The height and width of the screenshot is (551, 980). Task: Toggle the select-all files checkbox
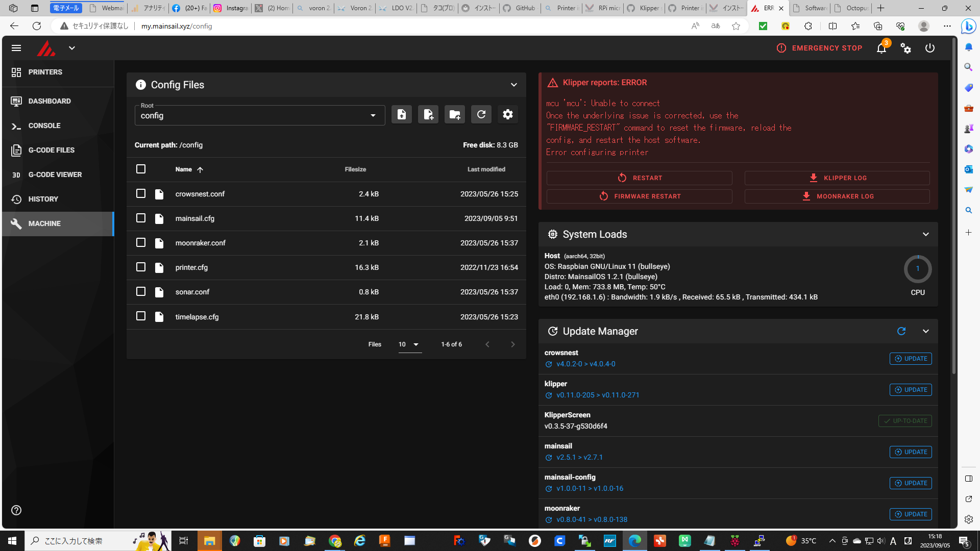point(141,169)
